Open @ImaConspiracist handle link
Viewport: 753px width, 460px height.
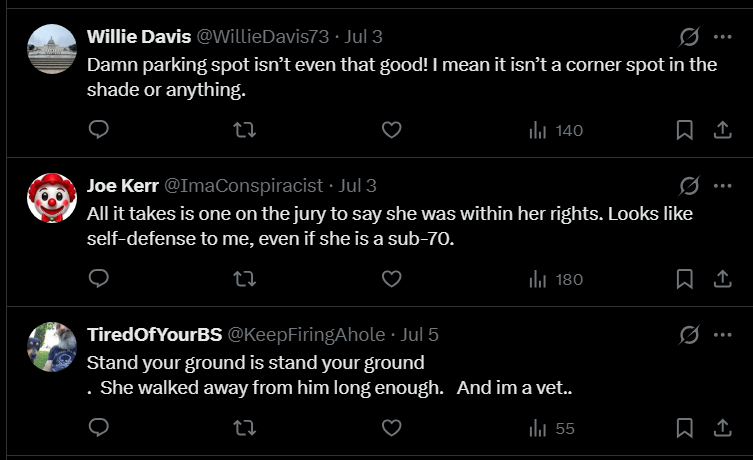(243, 186)
